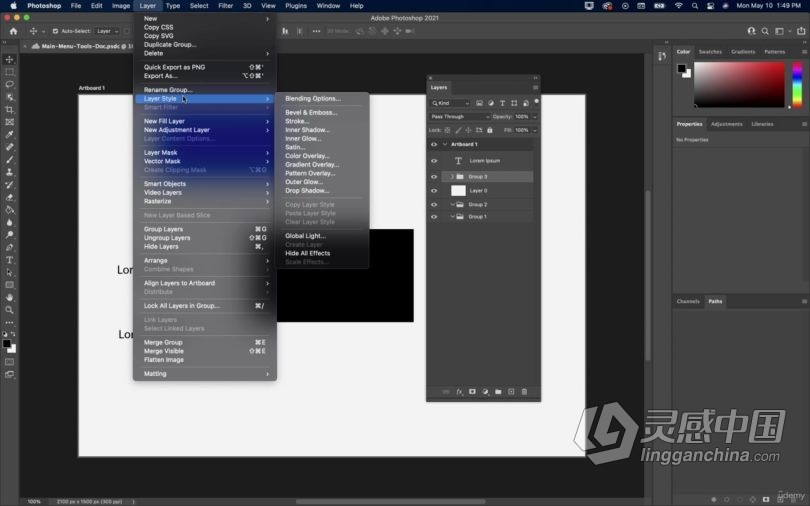810x506 pixels.
Task: Hide the Layer 0 layer
Action: (434, 191)
